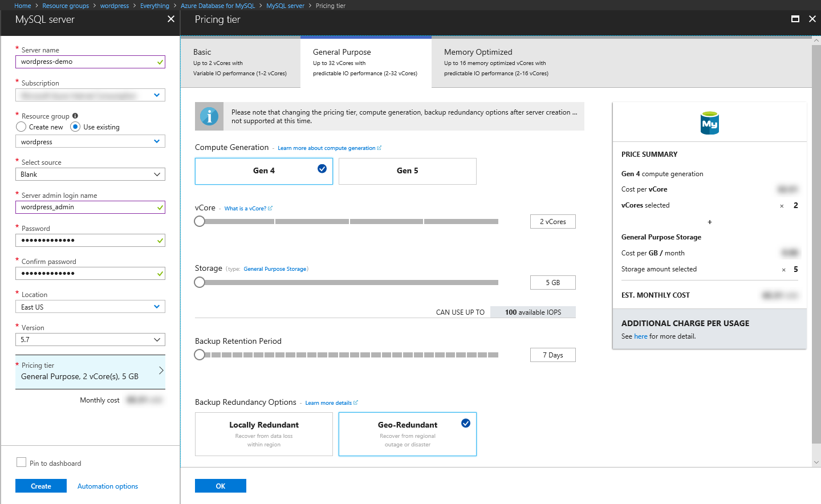Click the Geo-Redundant selected checkmark
Image resolution: width=821 pixels, height=504 pixels.
point(466,423)
